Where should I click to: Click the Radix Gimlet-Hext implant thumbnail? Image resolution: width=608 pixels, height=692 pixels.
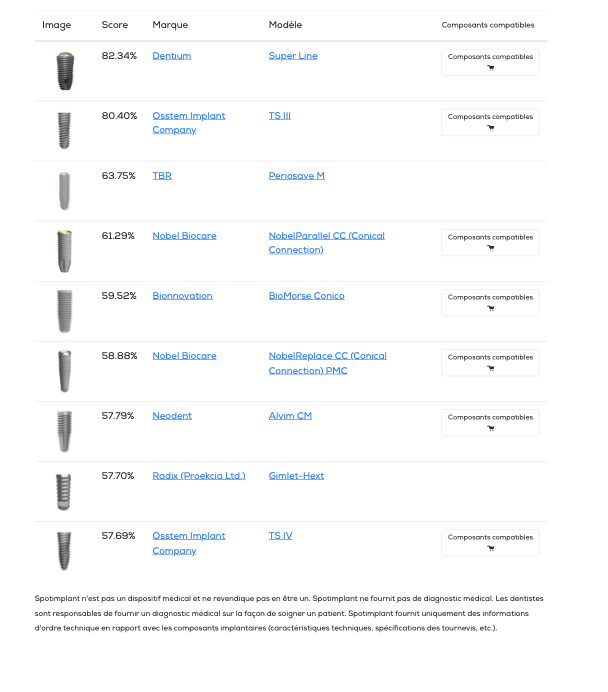tap(65, 491)
